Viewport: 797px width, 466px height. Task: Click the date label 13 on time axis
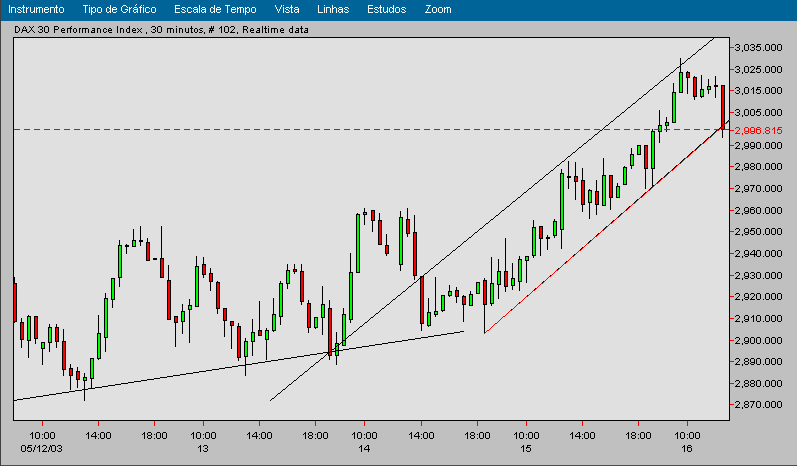[203, 449]
